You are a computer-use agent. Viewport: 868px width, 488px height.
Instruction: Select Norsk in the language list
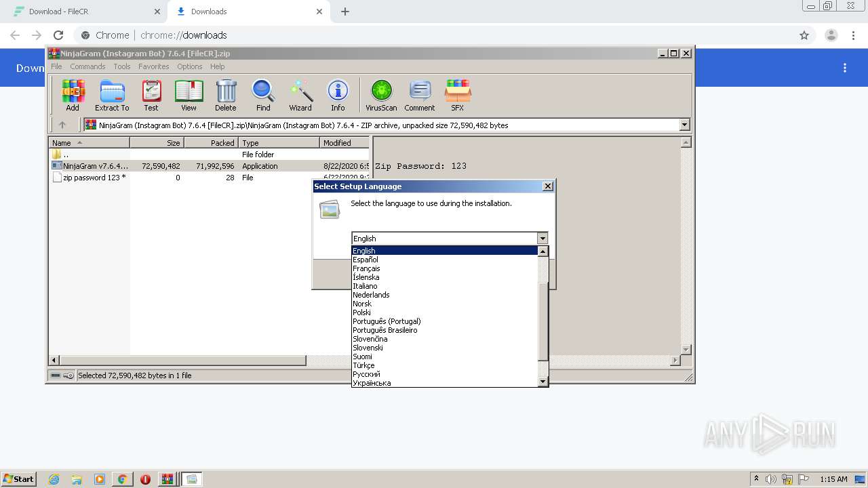444,304
